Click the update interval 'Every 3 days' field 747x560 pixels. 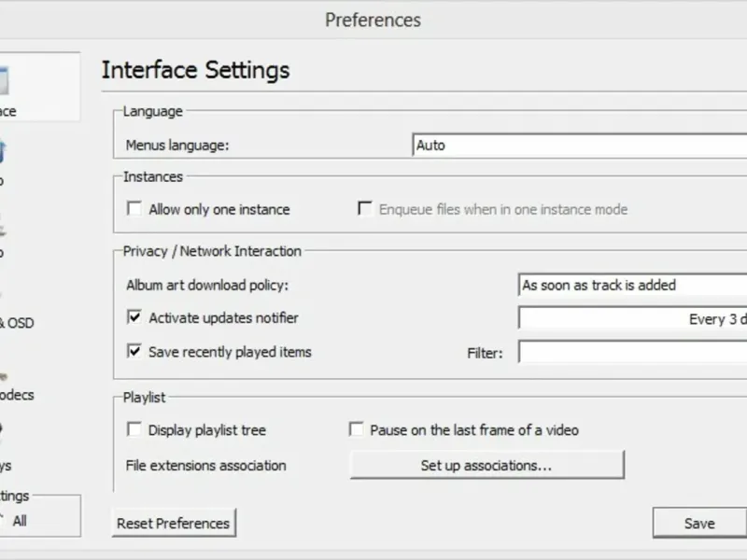point(633,319)
